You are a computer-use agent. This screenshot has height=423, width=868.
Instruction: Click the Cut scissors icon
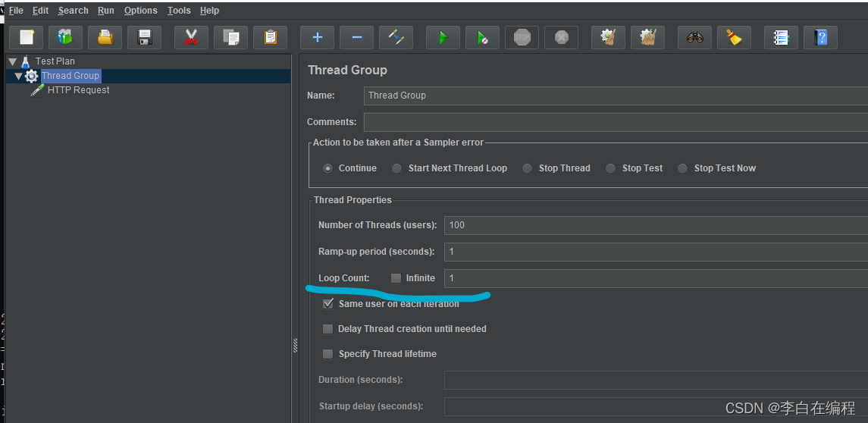click(x=191, y=38)
